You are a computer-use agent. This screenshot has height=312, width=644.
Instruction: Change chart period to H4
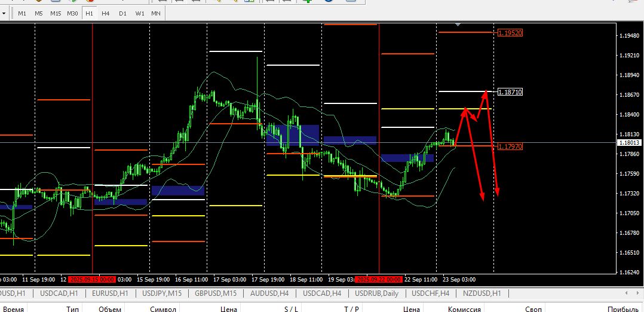(x=106, y=14)
